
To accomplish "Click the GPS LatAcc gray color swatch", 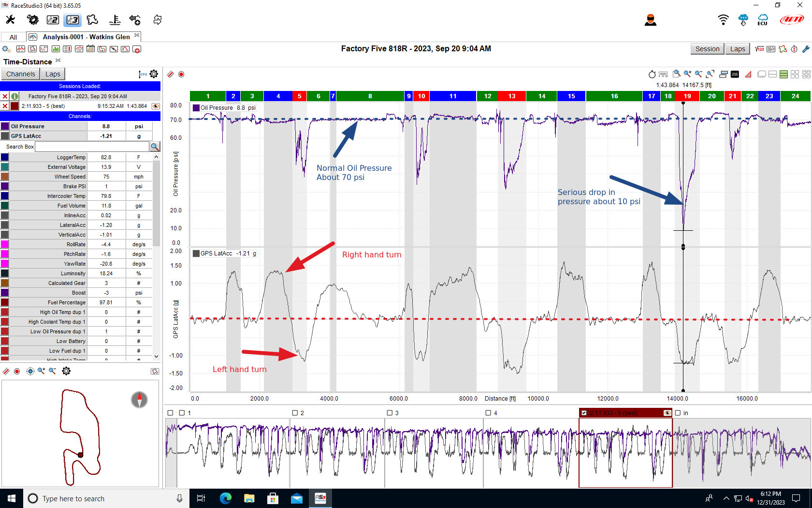I will (x=5, y=136).
